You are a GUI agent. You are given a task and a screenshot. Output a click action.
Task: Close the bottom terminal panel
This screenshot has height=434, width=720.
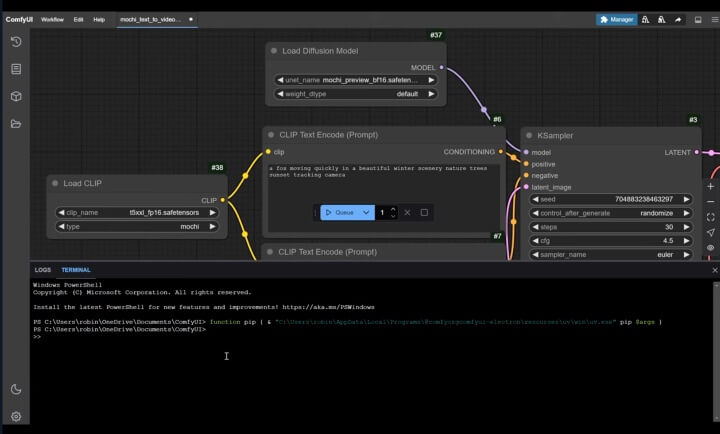[x=714, y=270]
